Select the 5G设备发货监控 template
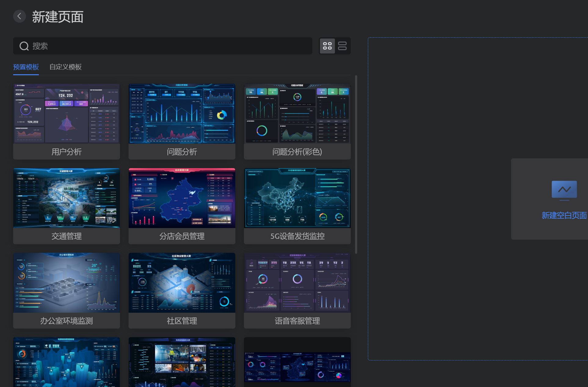 click(297, 198)
